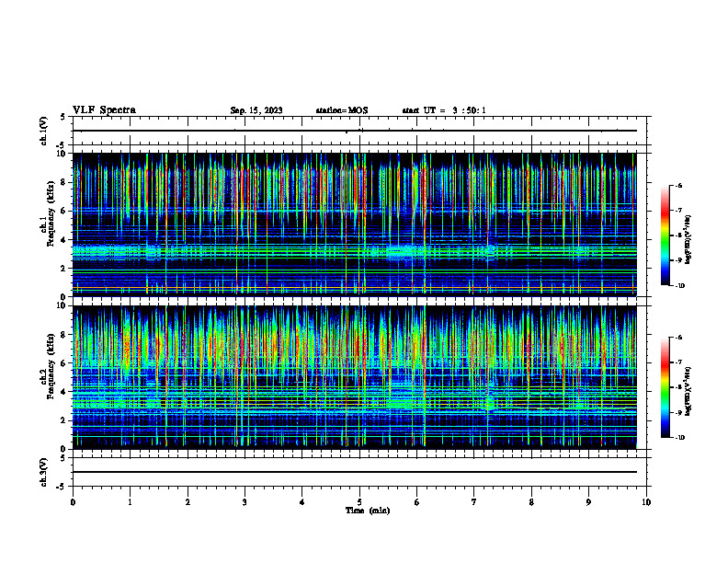
Task: Click the 4 kHz tick on ch.2 frequency axis
Action: pyautogui.click(x=64, y=392)
